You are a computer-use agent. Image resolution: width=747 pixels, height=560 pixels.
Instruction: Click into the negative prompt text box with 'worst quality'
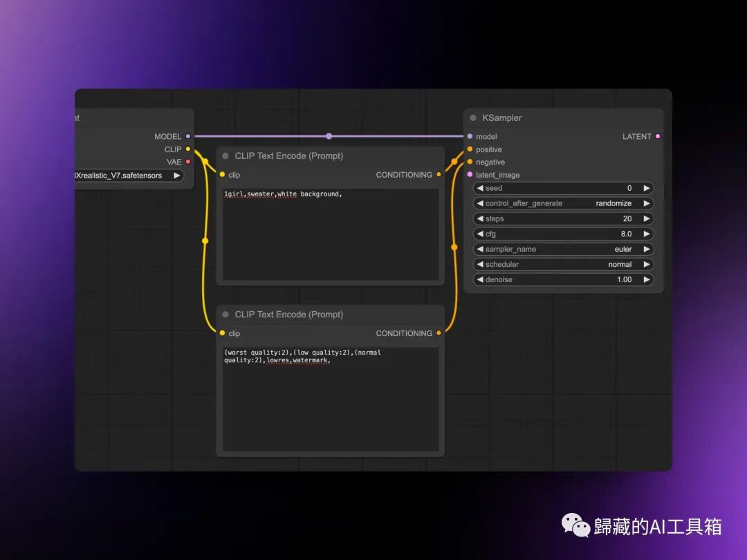point(331,399)
